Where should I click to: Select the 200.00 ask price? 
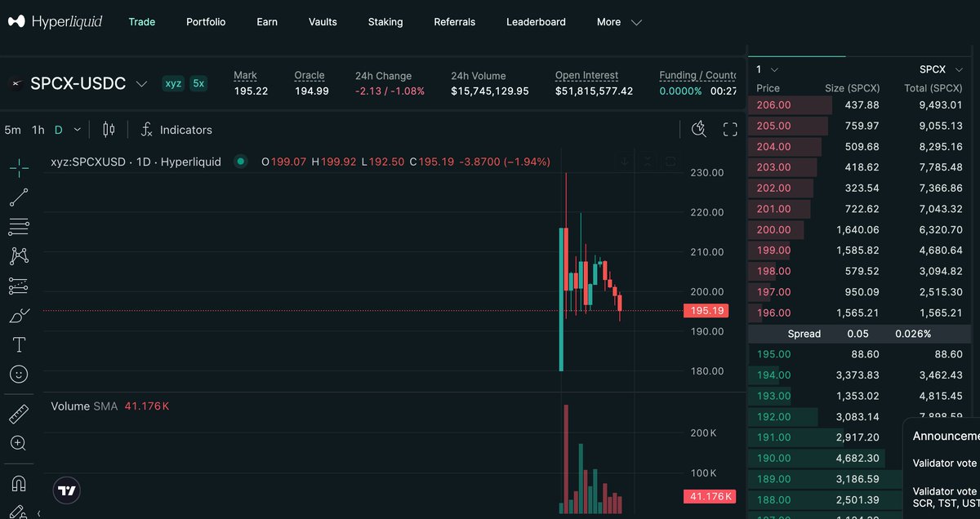pos(773,230)
